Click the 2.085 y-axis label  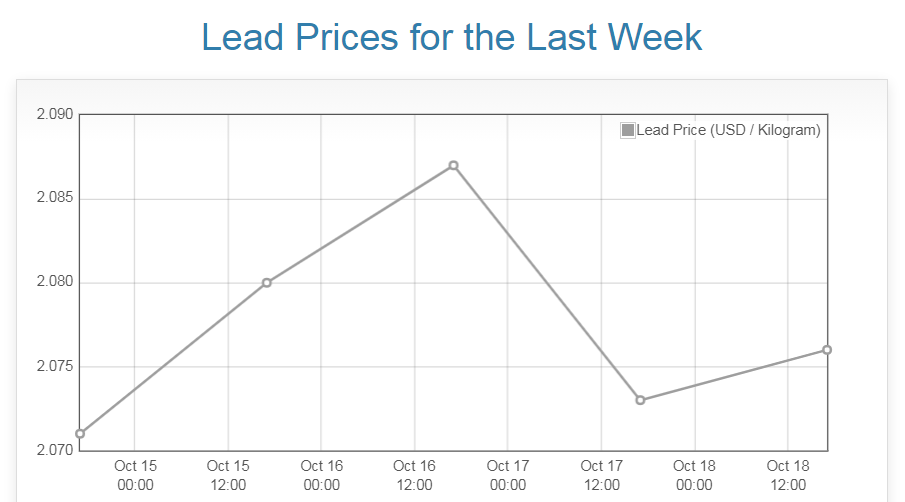pyautogui.click(x=54, y=199)
